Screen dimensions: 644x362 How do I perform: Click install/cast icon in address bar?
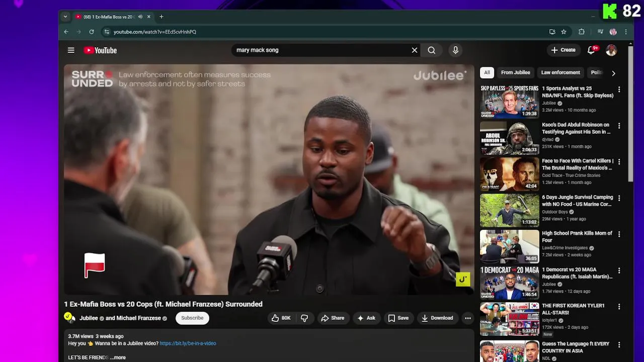click(552, 32)
